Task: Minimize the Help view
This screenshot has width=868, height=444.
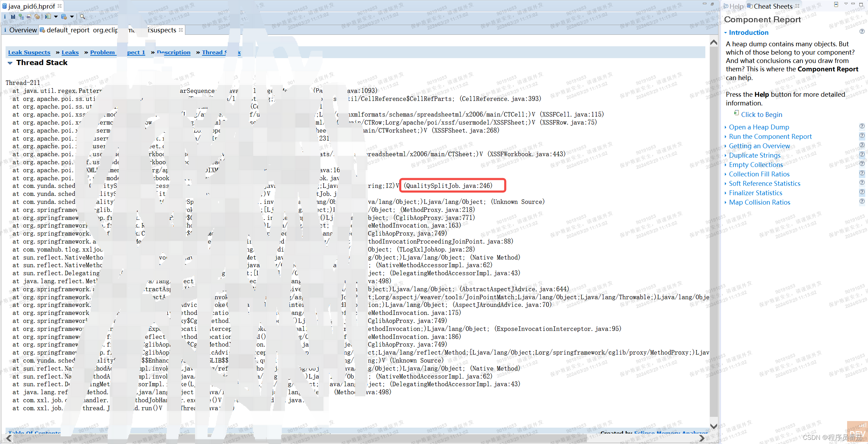Action: click(853, 4)
